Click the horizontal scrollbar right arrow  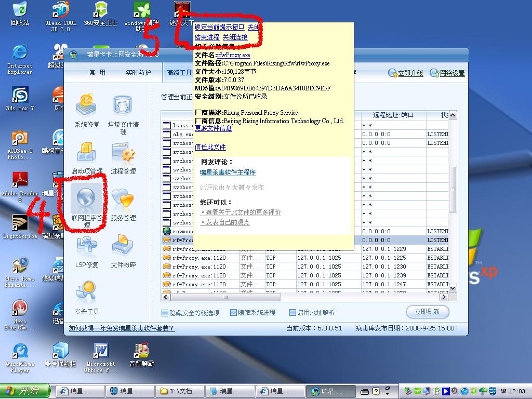(444, 297)
